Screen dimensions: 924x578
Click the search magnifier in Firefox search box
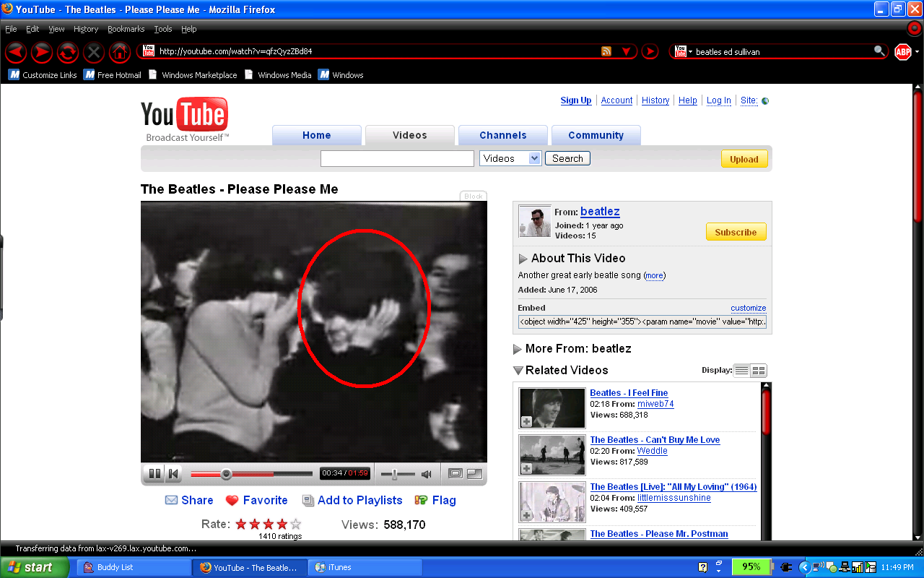click(x=879, y=51)
